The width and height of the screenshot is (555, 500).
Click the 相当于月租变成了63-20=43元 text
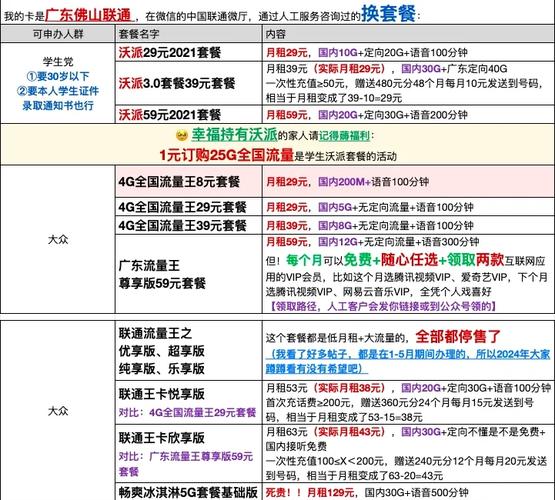tap(374, 476)
